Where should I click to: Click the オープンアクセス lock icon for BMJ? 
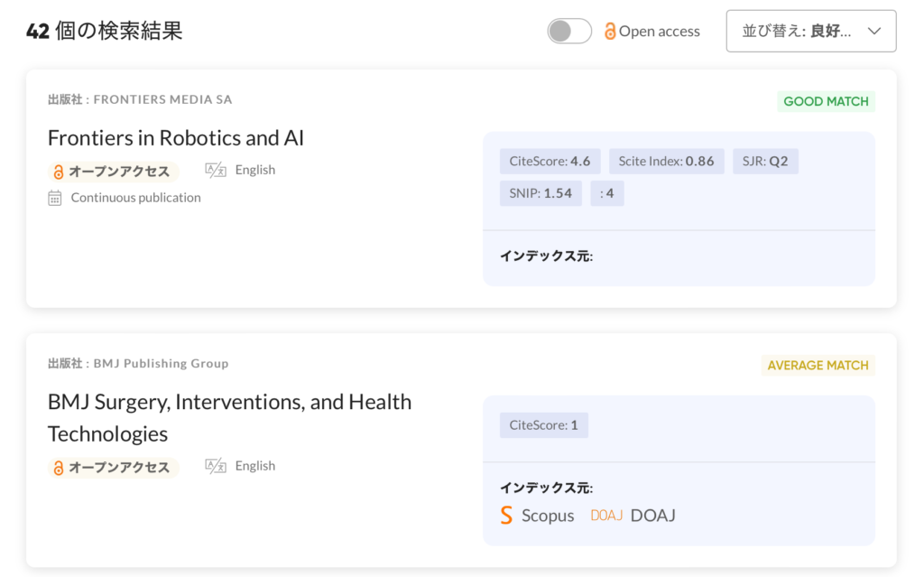(x=59, y=468)
